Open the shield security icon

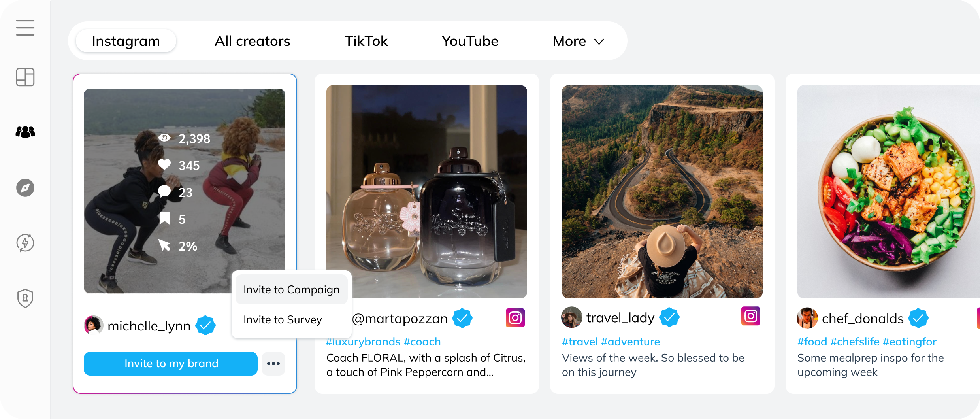pyautogui.click(x=25, y=298)
